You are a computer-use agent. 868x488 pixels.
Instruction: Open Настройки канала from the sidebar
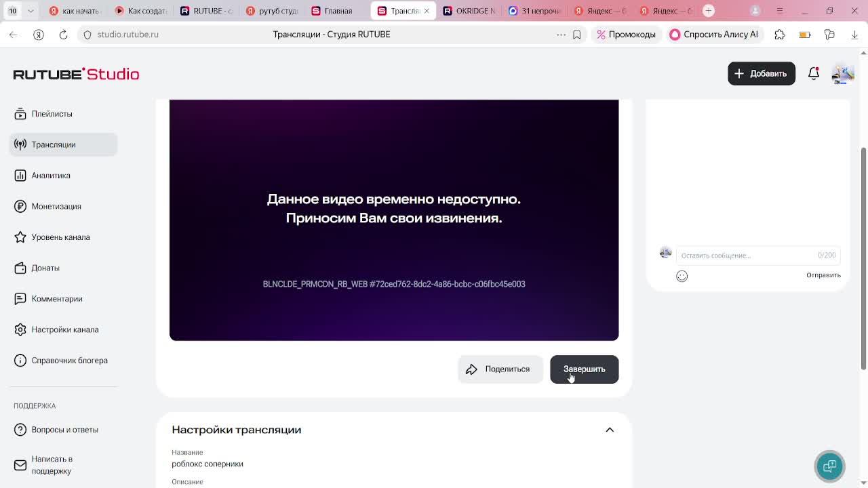pos(65,329)
